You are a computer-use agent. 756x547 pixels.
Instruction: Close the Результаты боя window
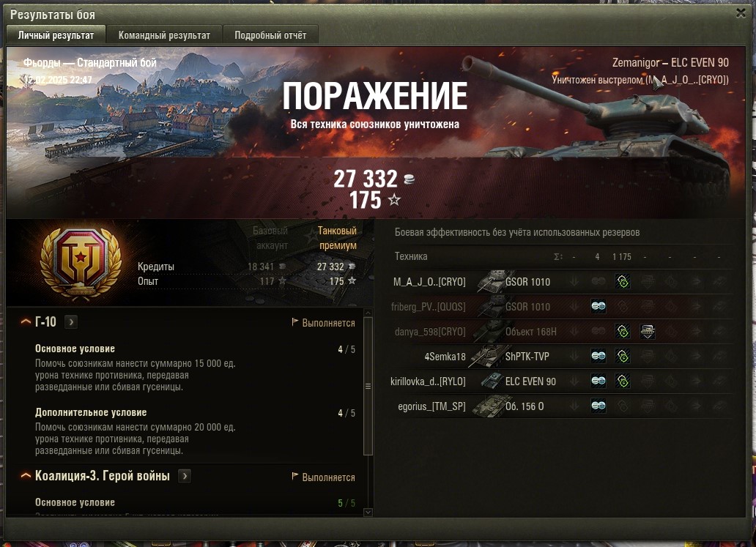point(741,13)
